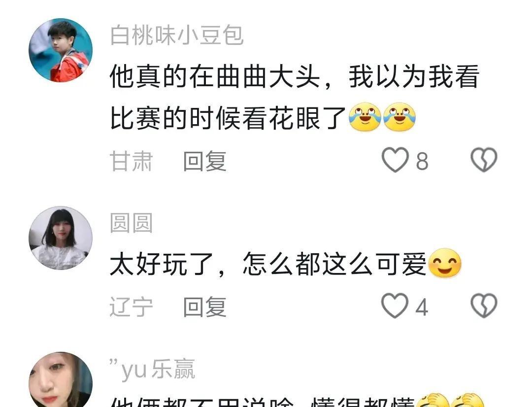Like 圆圆's comment with the heart icon

point(395,306)
